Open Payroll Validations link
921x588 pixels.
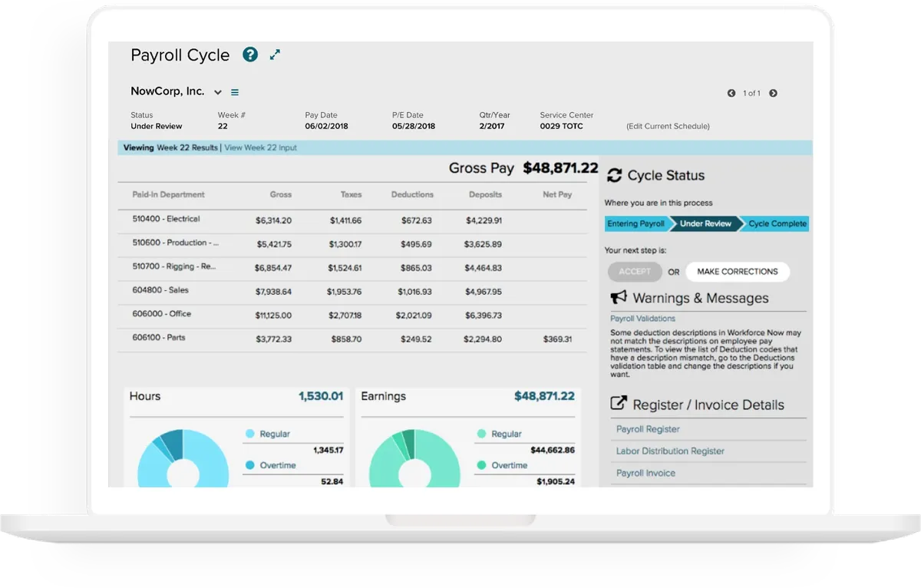643,319
